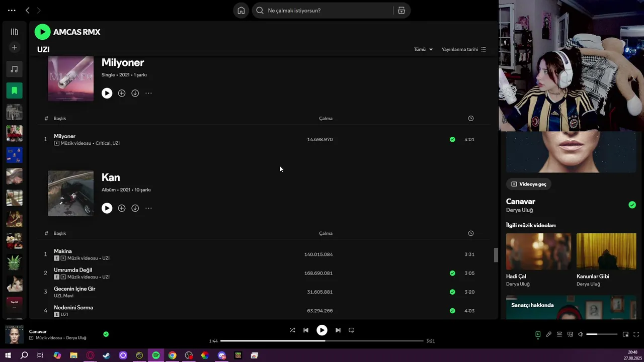Screen dimensions: 644x362
Task: Click Videoya geç button
Action: point(528,184)
